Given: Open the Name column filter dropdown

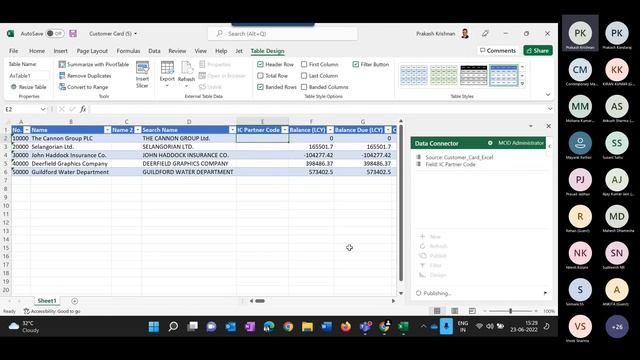Looking at the screenshot, I should [107, 130].
